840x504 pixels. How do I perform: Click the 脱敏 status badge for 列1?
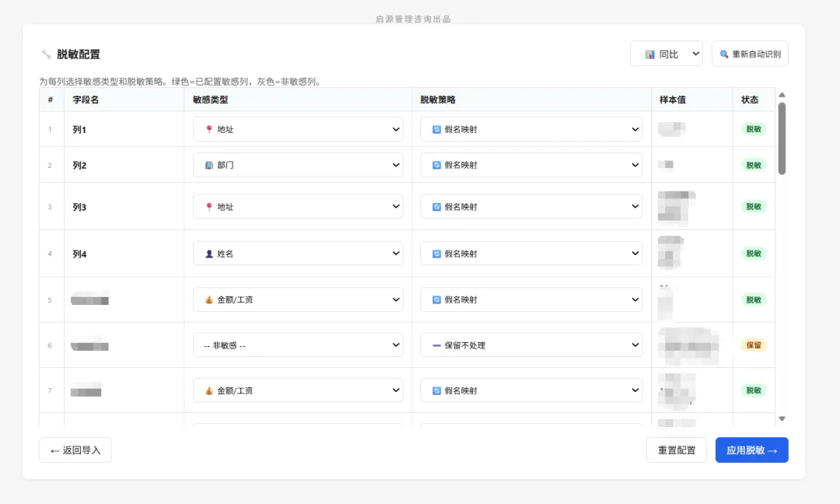tap(754, 129)
